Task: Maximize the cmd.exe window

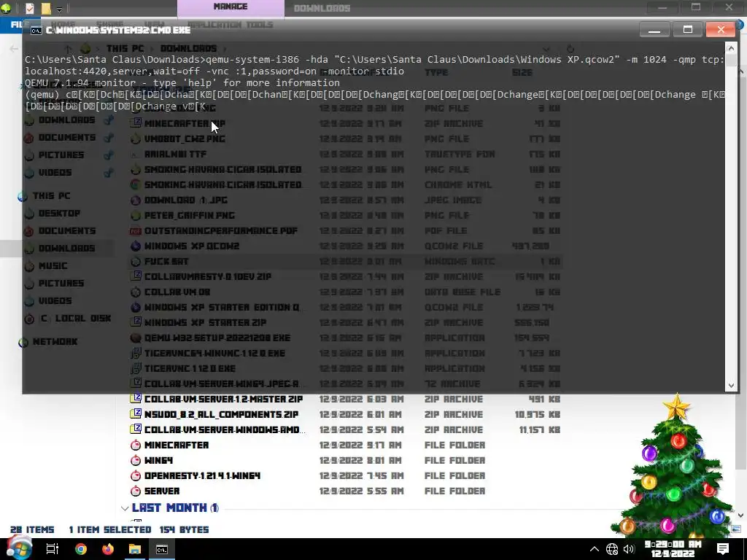Action: coord(687,29)
